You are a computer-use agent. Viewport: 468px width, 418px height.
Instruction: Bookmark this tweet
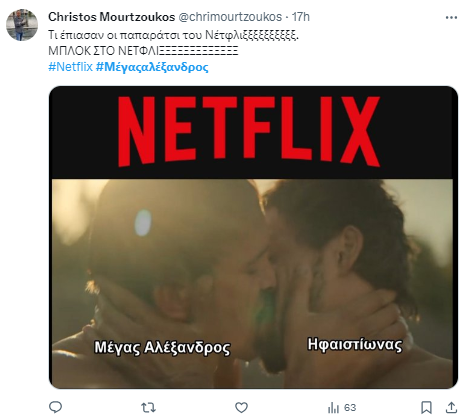(x=426, y=407)
